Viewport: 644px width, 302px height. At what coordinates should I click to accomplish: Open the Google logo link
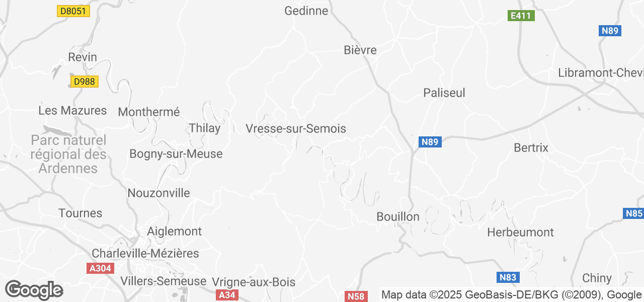[34, 290]
